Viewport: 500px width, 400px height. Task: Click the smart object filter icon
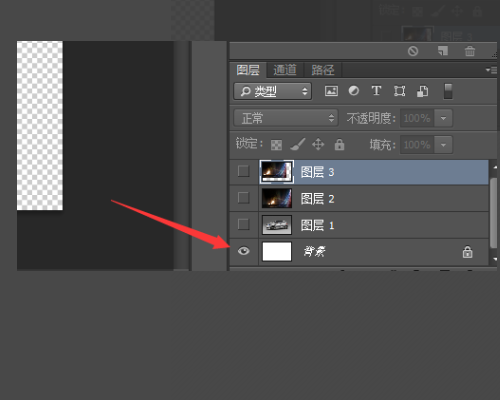point(422,91)
